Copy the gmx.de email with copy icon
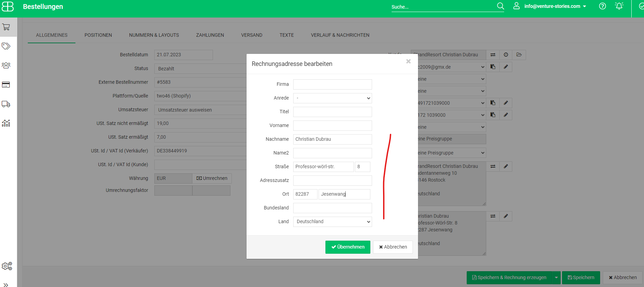This screenshot has width=644, height=287. click(x=493, y=67)
